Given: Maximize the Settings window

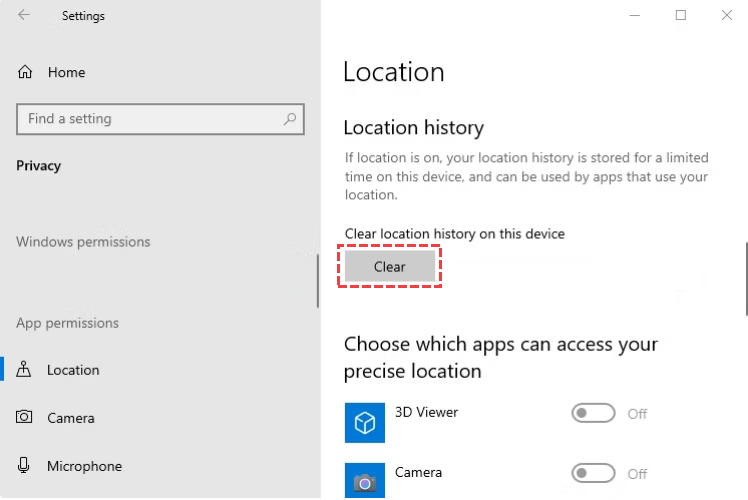Looking at the screenshot, I should coord(681,15).
